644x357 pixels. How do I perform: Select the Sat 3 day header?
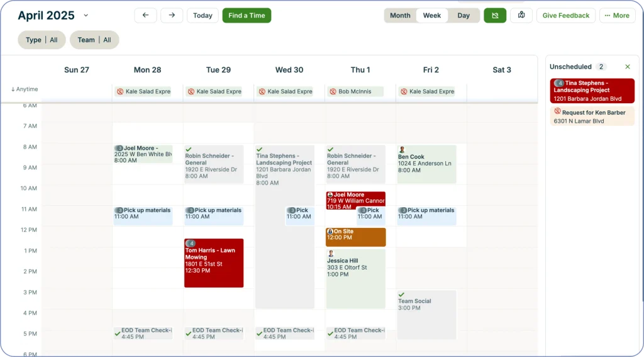pos(502,70)
